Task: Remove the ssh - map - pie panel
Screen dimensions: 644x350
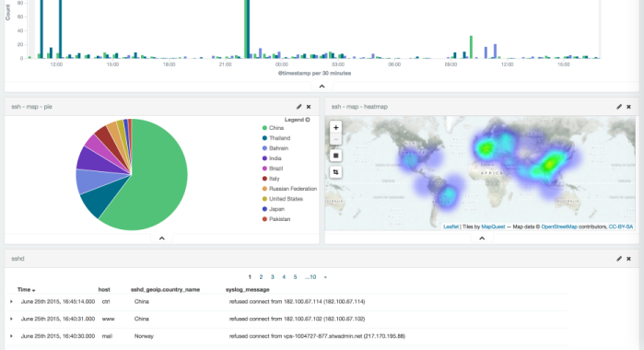Action: pyautogui.click(x=309, y=107)
